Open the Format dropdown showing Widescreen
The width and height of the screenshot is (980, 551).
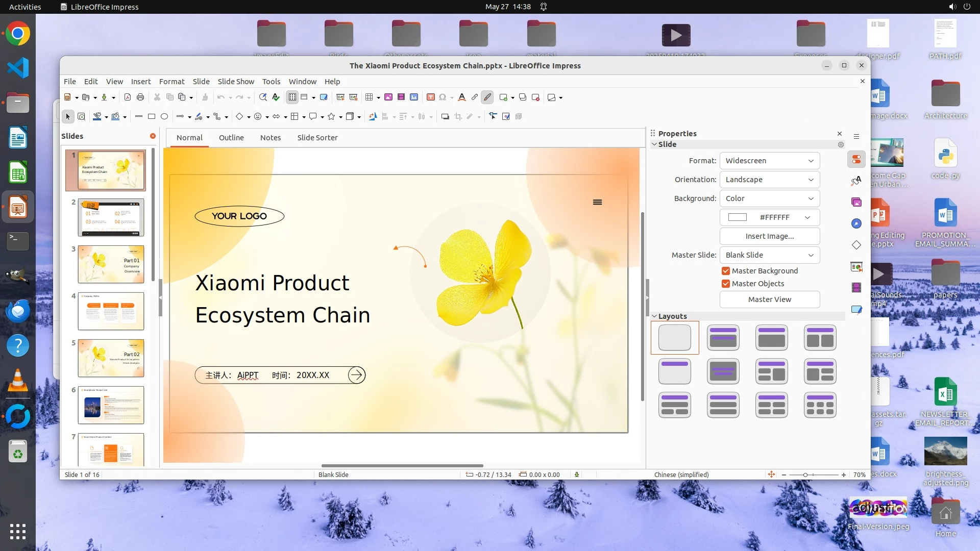769,161
